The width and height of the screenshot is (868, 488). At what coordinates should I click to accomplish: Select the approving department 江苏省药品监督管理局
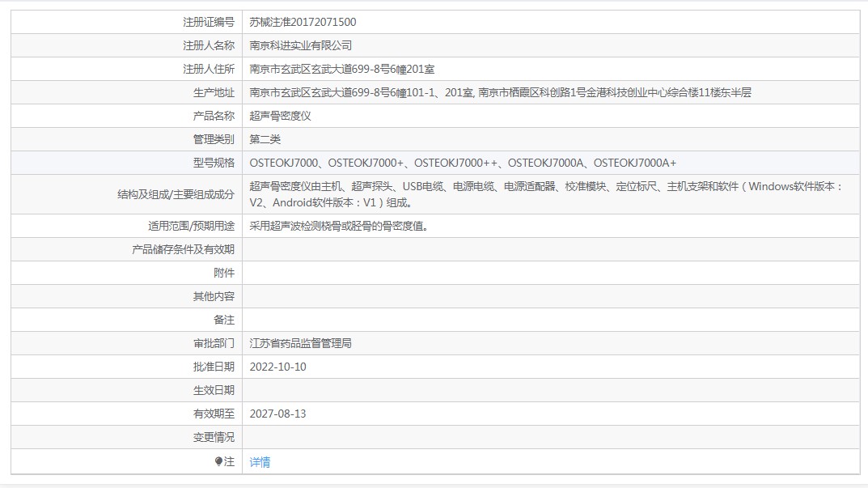[301, 343]
